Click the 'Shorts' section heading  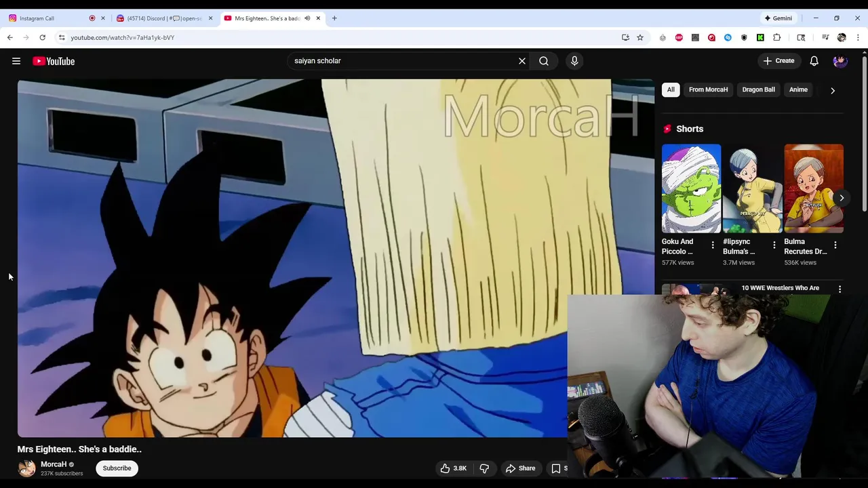[690, 129]
